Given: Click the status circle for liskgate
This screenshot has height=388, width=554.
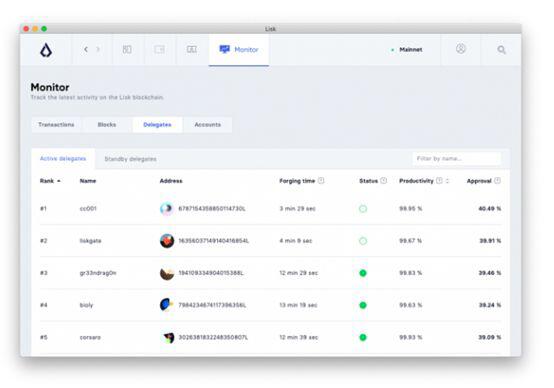Looking at the screenshot, I should click(x=363, y=241).
